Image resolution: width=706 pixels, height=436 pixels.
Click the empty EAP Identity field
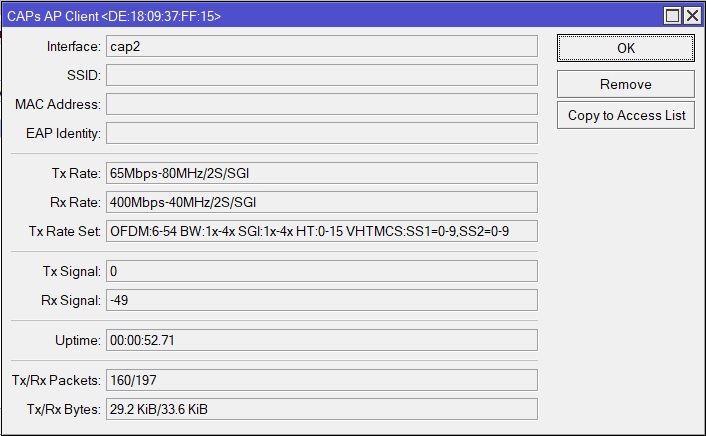click(321, 133)
